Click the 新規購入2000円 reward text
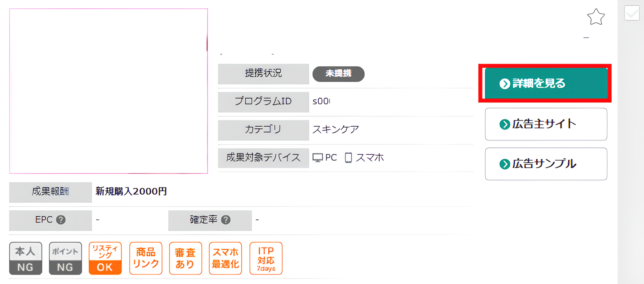This screenshot has width=644, height=284. click(131, 192)
